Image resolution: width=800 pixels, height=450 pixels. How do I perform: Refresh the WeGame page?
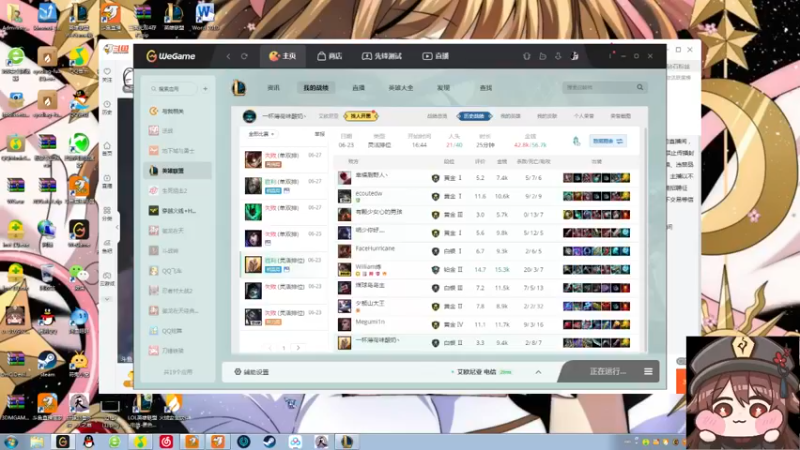point(244,56)
